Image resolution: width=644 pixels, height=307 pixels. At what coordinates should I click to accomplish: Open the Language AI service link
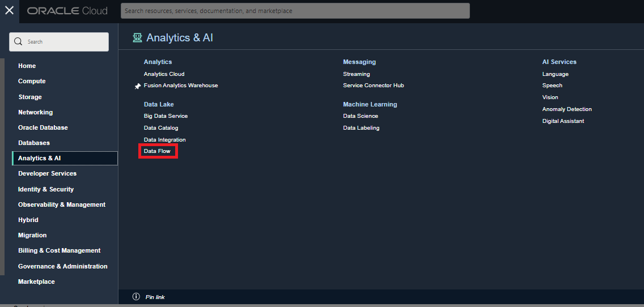pyautogui.click(x=556, y=74)
